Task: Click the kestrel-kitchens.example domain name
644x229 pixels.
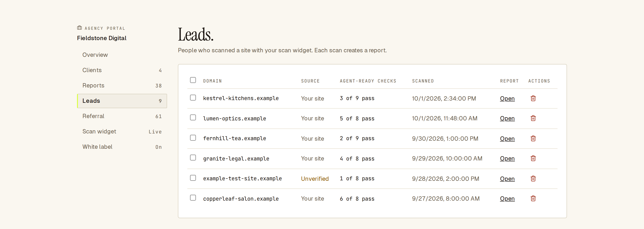Action: pyautogui.click(x=241, y=98)
